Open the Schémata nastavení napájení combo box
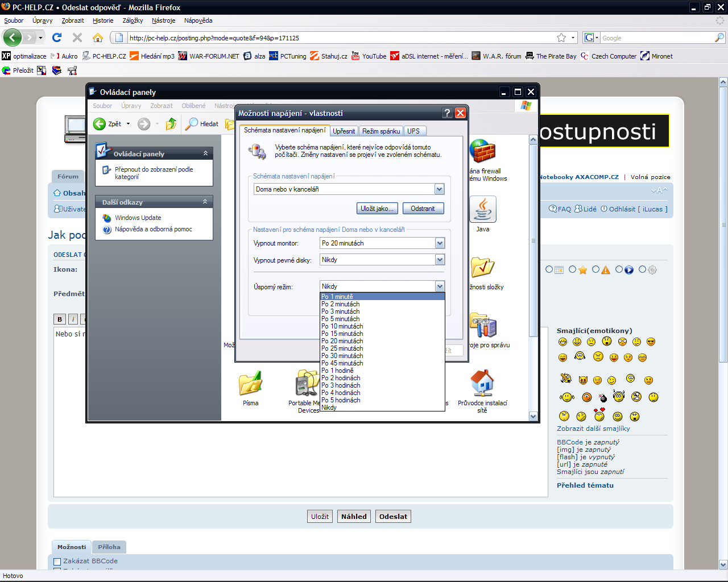Screen dimensions: 728x582 click(x=349, y=189)
